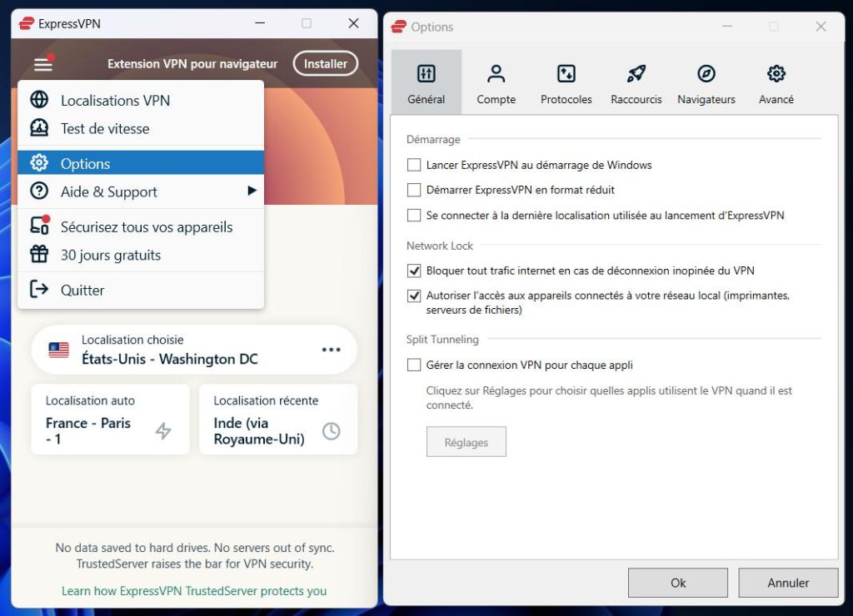Click the ExpressVPN logo in main window title bar

(26, 23)
